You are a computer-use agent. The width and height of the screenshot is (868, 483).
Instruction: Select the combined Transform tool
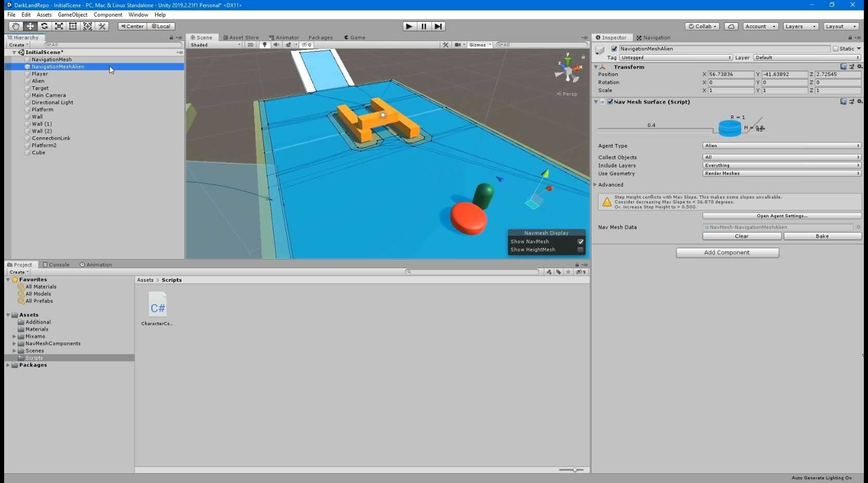87,26
